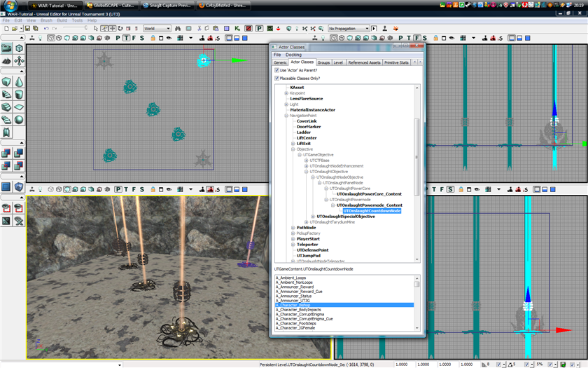Click CSG Add icon
The height and width of the screenshot is (368, 588).
[6, 153]
